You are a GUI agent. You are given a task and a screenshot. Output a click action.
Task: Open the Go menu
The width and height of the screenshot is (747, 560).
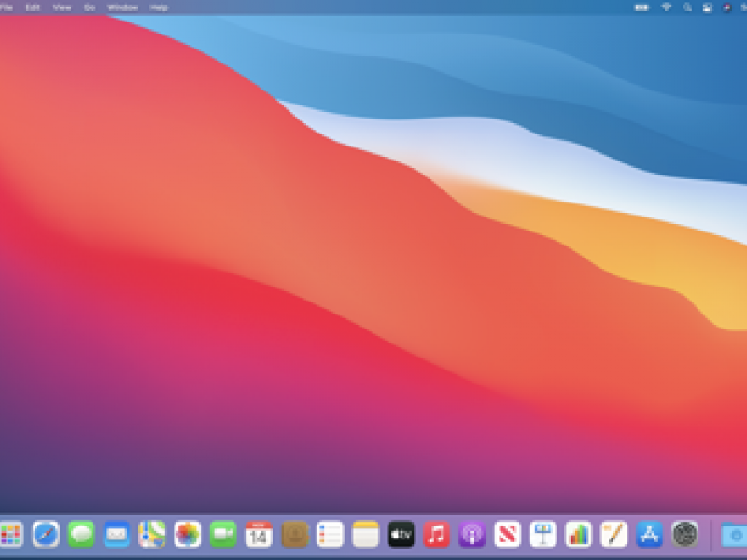point(90,7)
